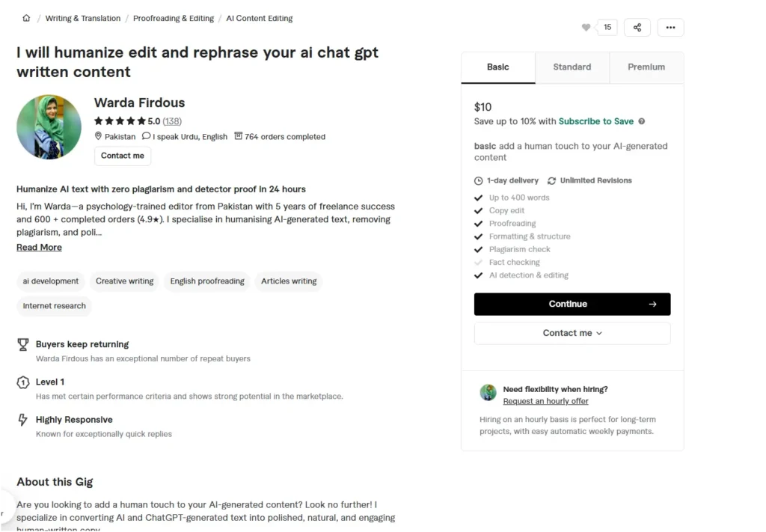This screenshot has height=532, width=766.
Task: Click the Buyers keep returning trophy icon
Action: pos(23,344)
